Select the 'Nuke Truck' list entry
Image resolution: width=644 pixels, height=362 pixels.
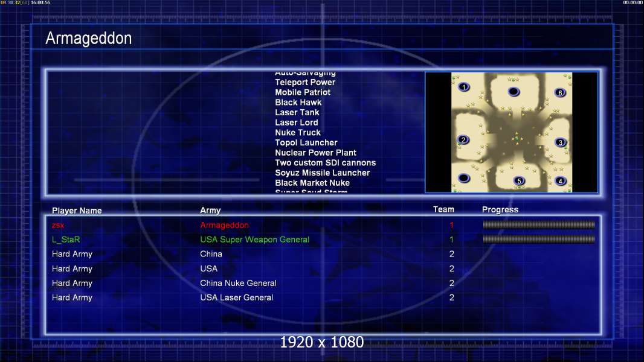pos(298,132)
